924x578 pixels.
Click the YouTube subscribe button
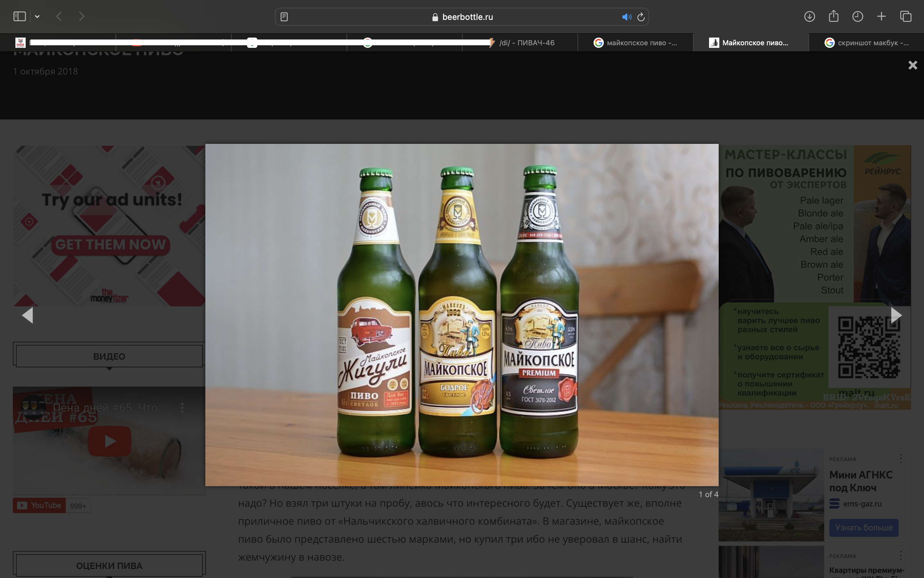pyautogui.click(x=39, y=505)
